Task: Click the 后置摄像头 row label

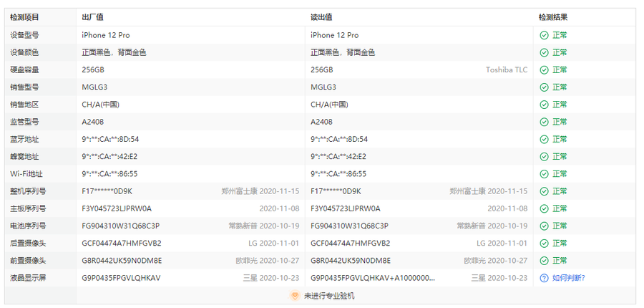Action: coord(28,243)
